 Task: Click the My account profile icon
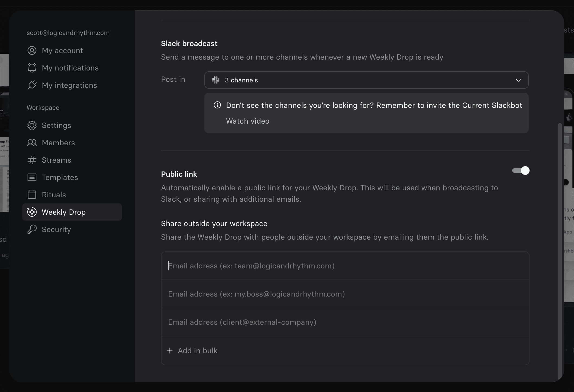[x=32, y=51]
